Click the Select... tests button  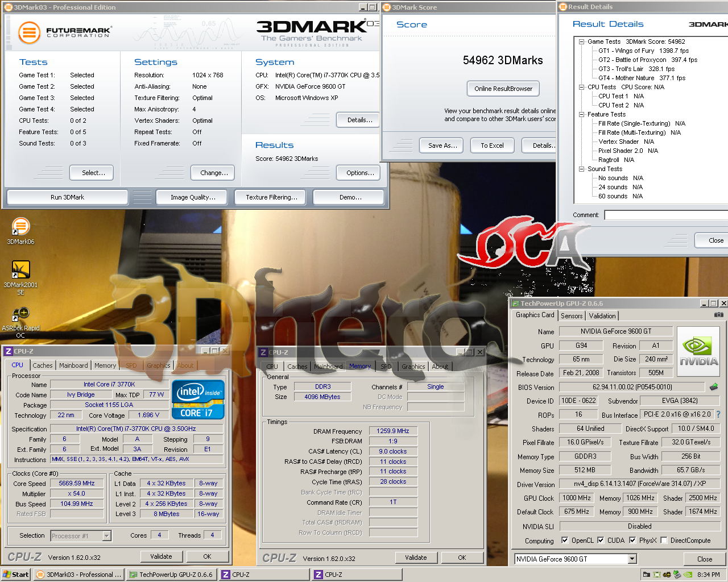[x=92, y=173]
